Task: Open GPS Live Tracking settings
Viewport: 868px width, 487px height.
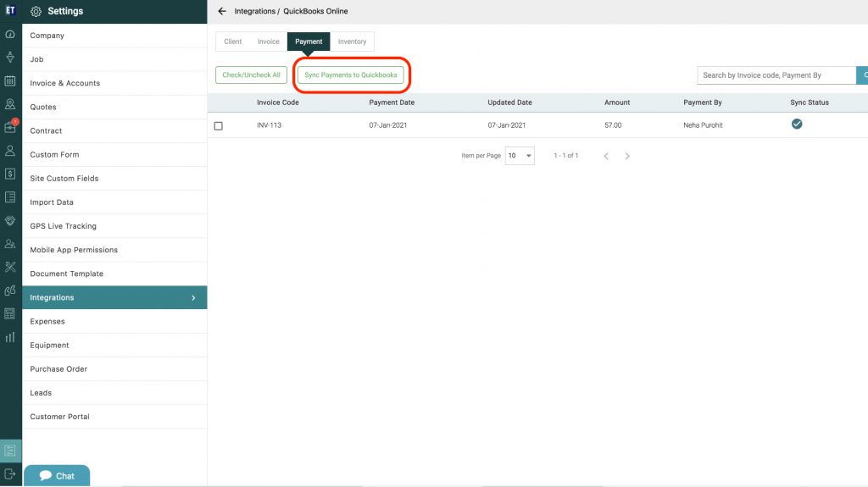Action: tap(114, 226)
